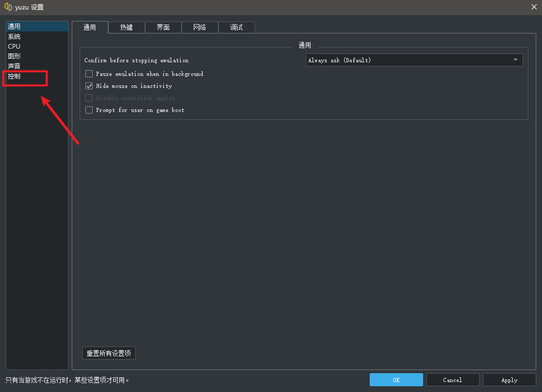The image size is (542, 392).
Task: Click the Apply button
Action: point(509,380)
